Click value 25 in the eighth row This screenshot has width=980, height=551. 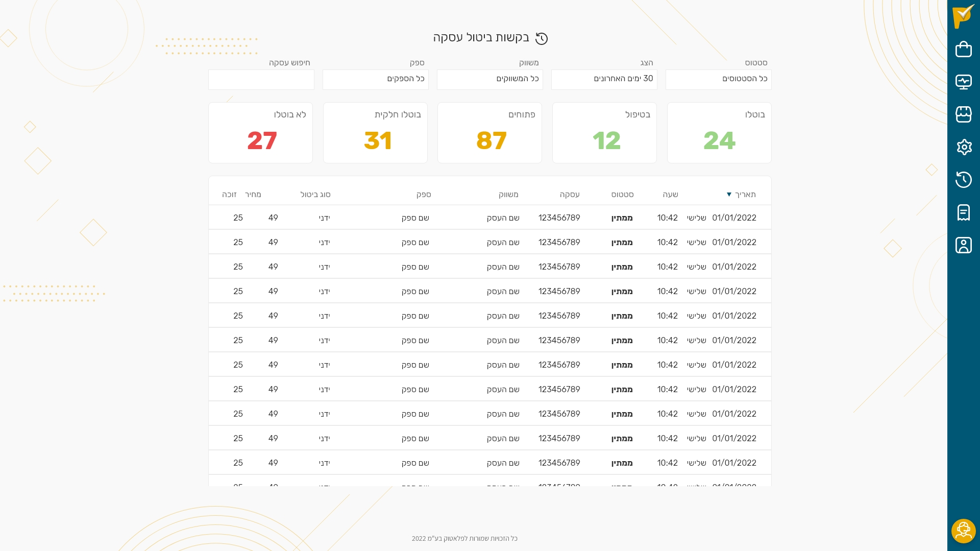click(x=238, y=390)
